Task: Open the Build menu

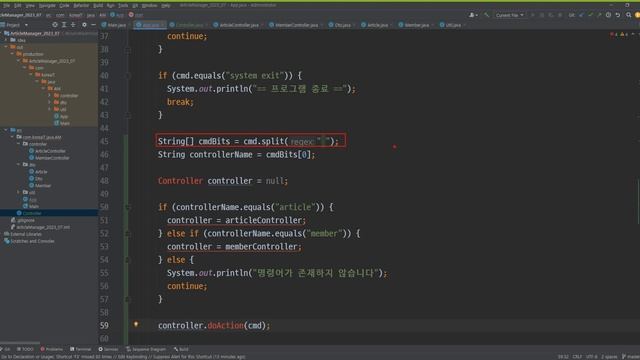Action: [98, 5]
